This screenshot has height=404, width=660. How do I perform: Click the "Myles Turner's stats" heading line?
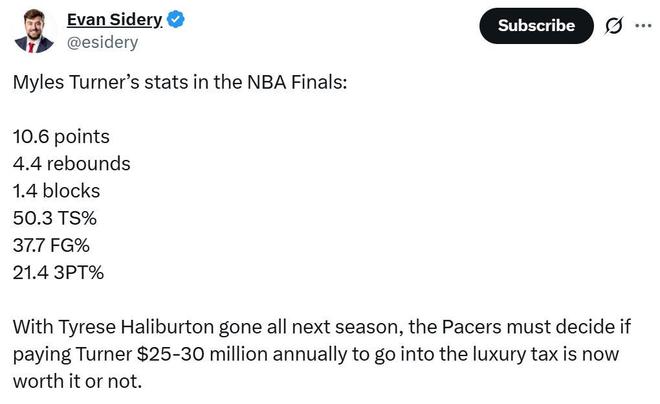click(x=179, y=82)
